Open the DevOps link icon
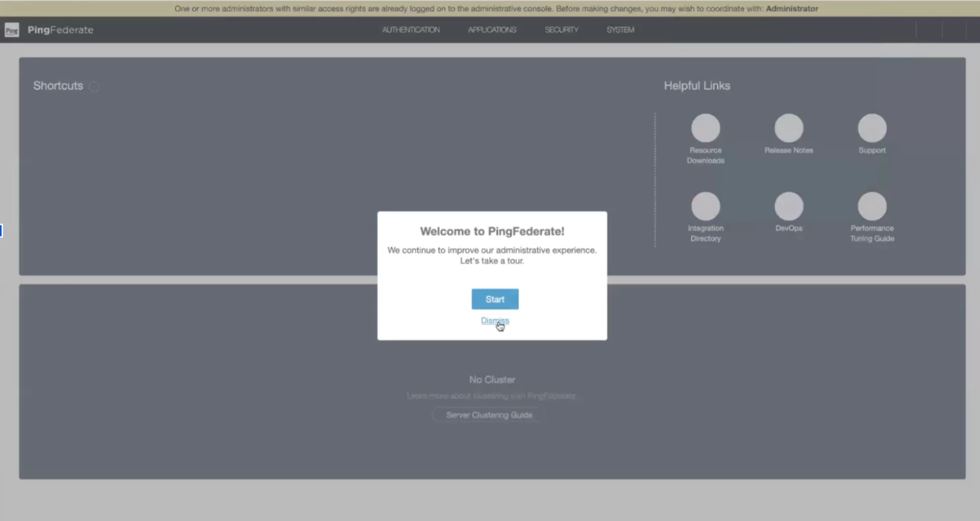 coord(788,206)
